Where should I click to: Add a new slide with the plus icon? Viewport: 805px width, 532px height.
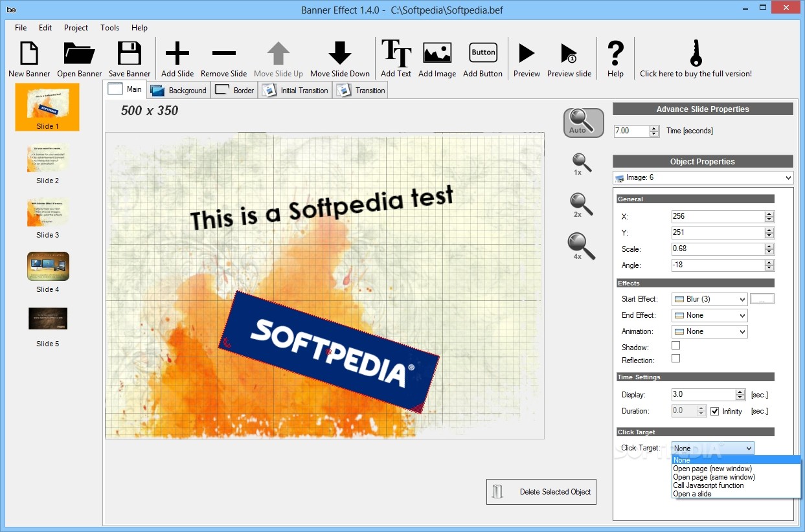pyautogui.click(x=177, y=54)
